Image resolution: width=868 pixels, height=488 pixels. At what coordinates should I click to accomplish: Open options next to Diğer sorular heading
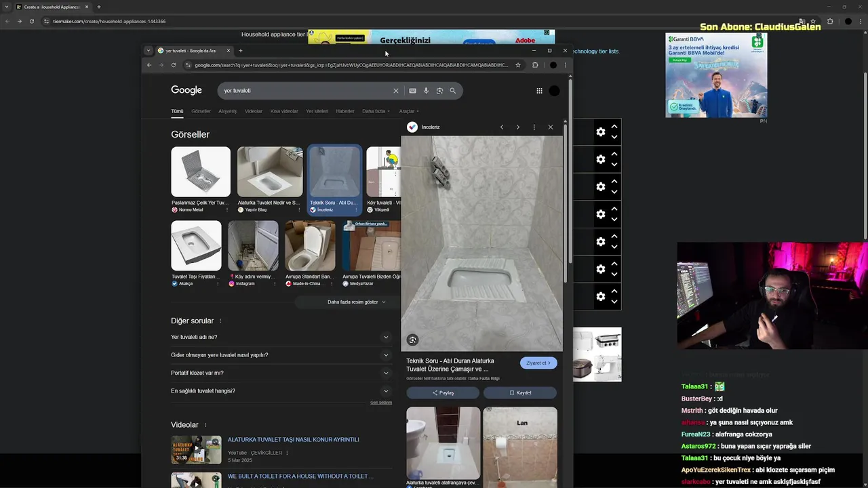pos(220,321)
